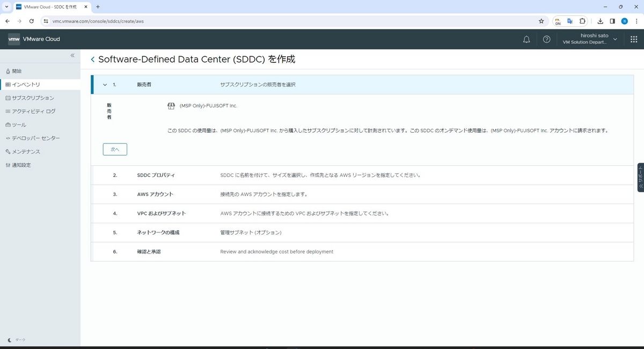Go back using the arrow beside SDDC title

[93, 59]
